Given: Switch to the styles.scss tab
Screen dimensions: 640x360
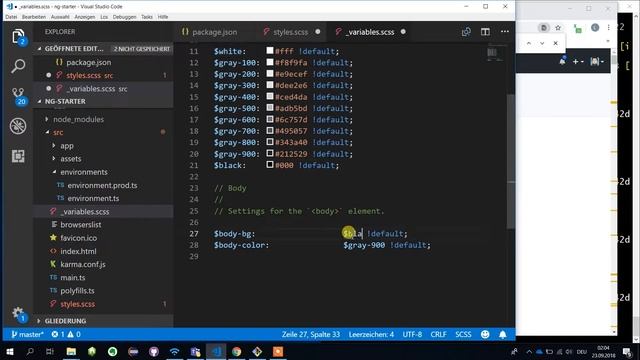Looking at the screenshot, I should pos(291,32).
